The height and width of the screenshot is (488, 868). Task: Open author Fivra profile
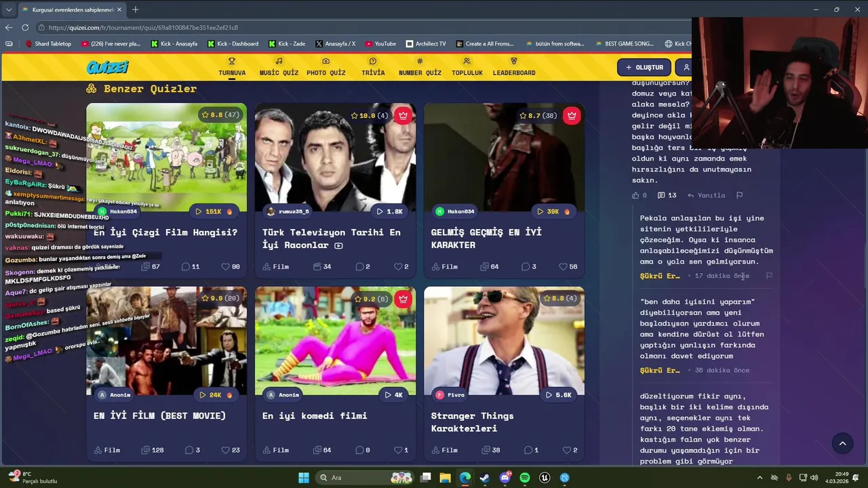pyautogui.click(x=450, y=394)
